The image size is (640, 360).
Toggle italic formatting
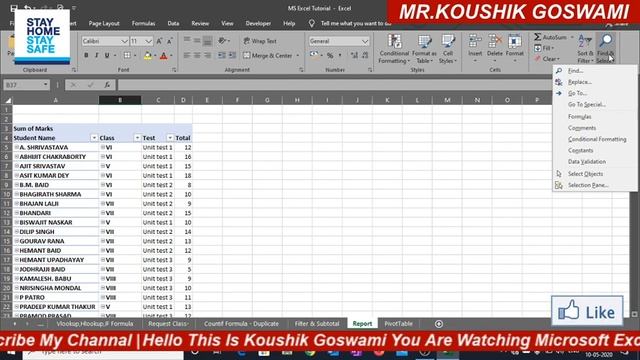coord(97,56)
